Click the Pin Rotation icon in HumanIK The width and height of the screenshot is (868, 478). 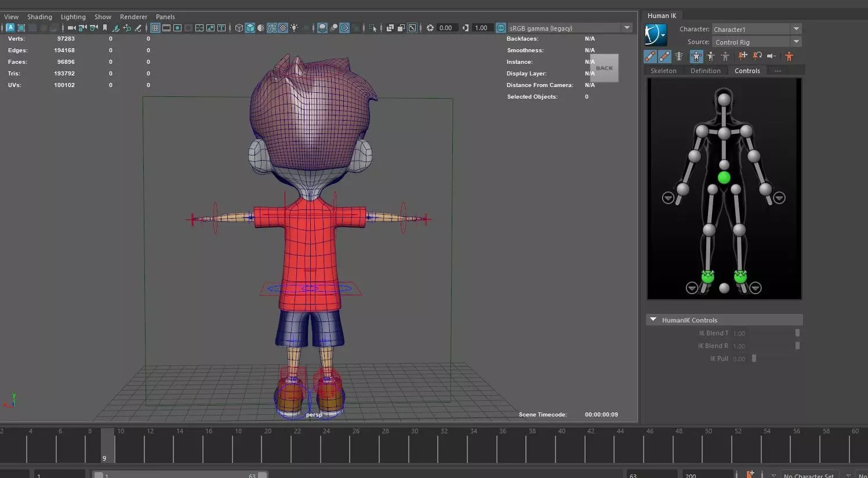click(757, 56)
